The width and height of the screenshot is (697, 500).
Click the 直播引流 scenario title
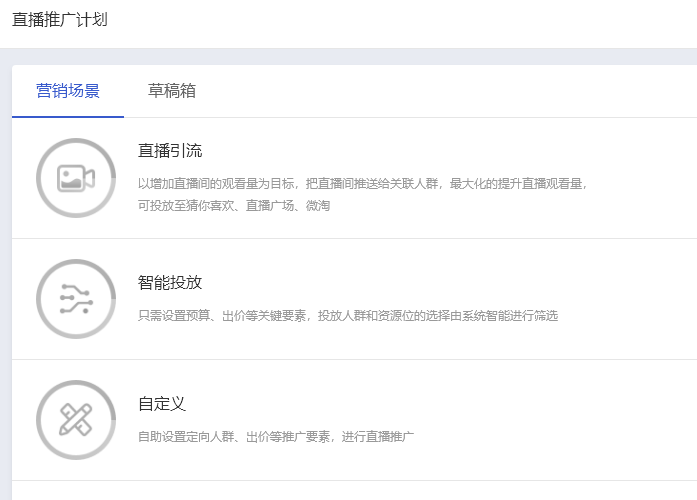coord(170,151)
